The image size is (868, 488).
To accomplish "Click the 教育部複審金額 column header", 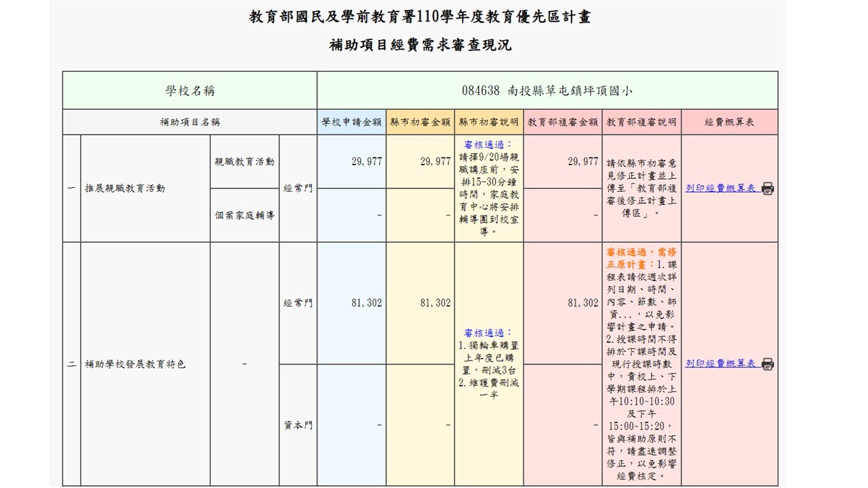I will pyautogui.click(x=563, y=122).
